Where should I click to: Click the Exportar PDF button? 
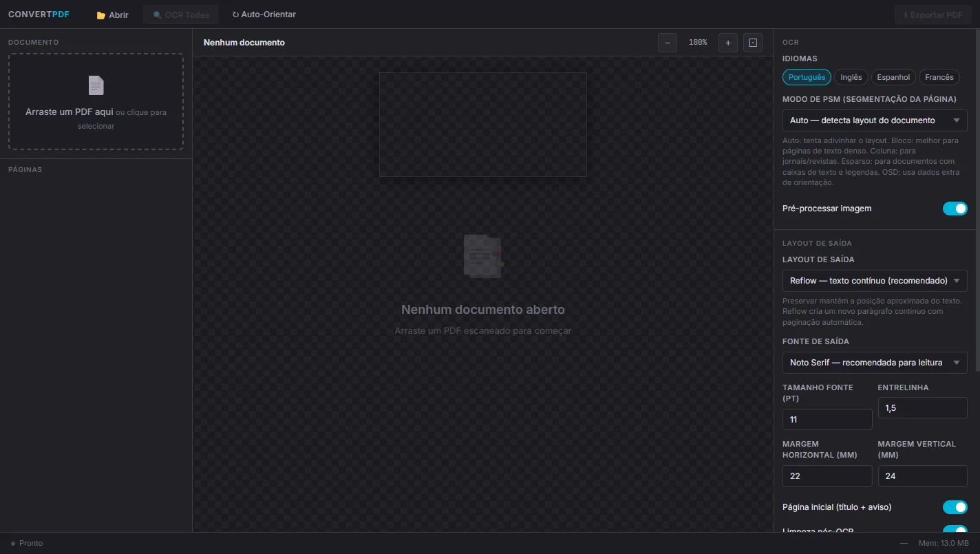[x=933, y=14]
